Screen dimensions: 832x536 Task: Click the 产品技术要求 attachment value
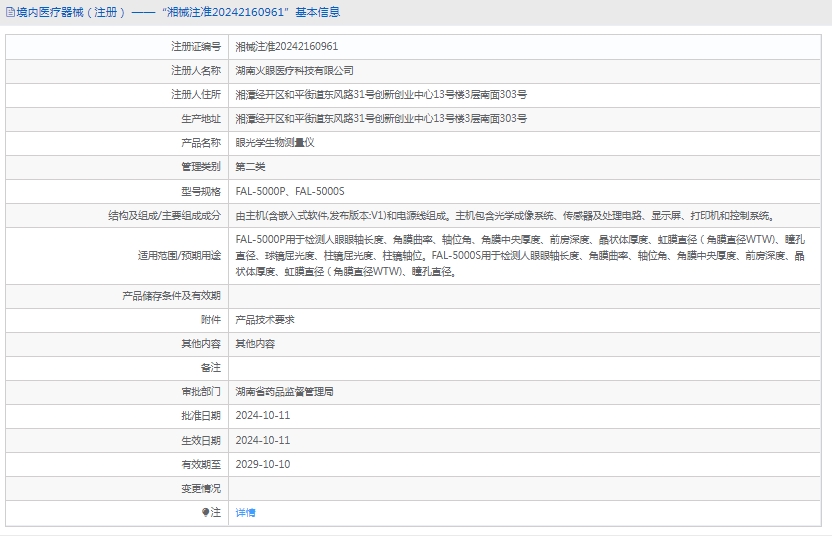click(x=264, y=320)
